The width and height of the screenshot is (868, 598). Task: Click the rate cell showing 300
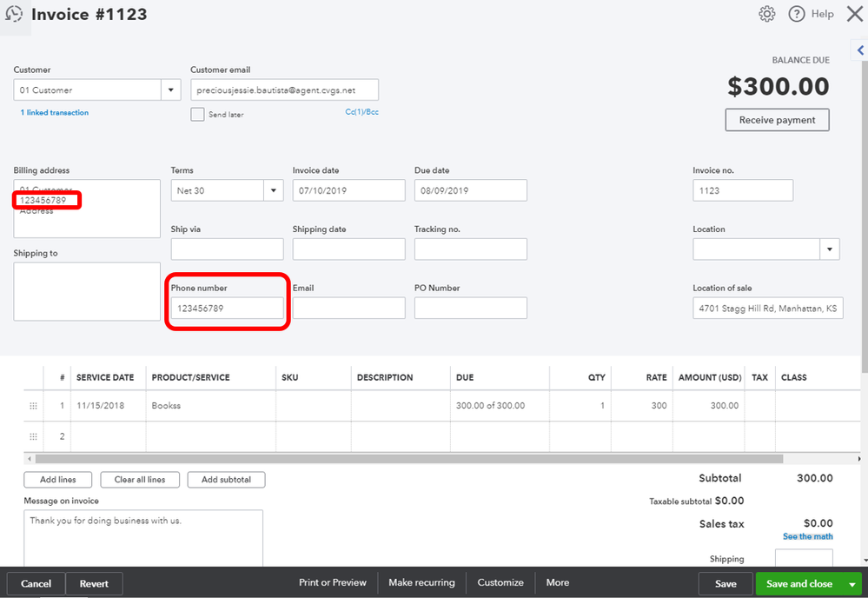click(642, 406)
